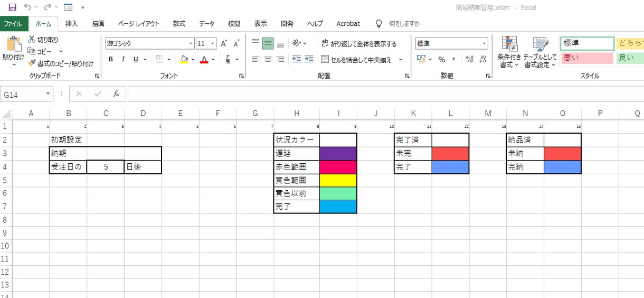The height and width of the screenshot is (298, 644).
Task: Select the yellow 黄色範囲 color cell
Action: point(338,180)
